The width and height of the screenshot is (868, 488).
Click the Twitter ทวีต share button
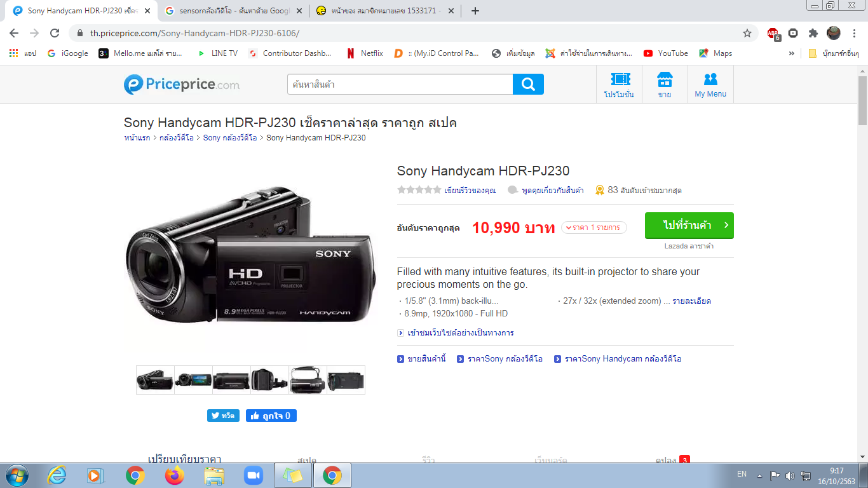coord(223,416)
